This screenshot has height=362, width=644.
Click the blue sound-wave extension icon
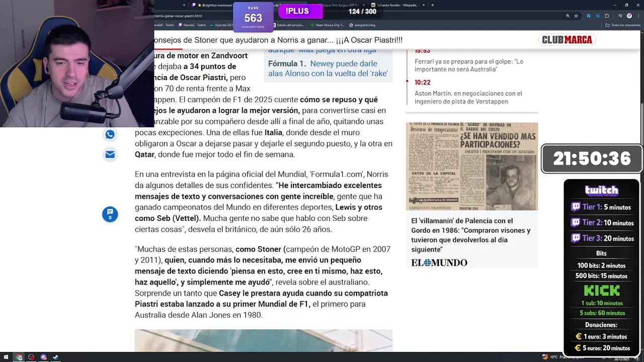click(x=597, y=16)
